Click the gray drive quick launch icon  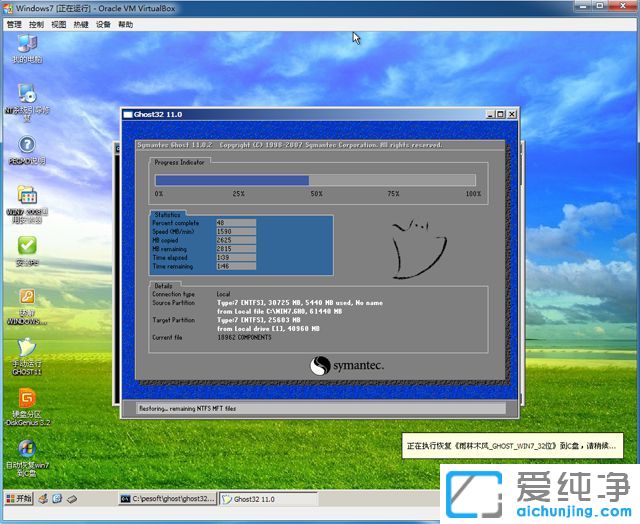72,499
